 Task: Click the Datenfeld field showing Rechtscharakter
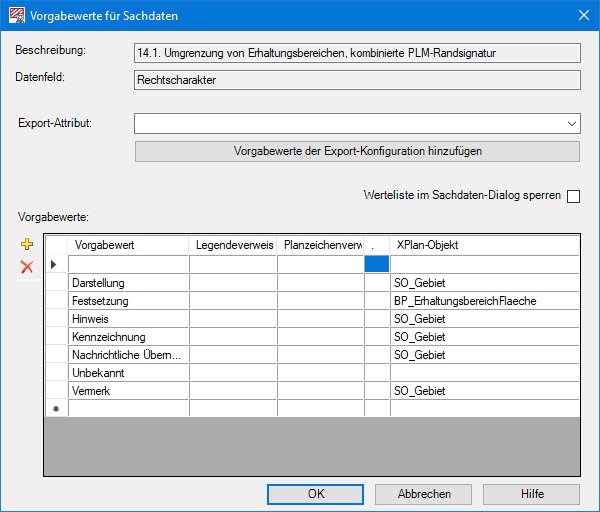pos(357,81)
